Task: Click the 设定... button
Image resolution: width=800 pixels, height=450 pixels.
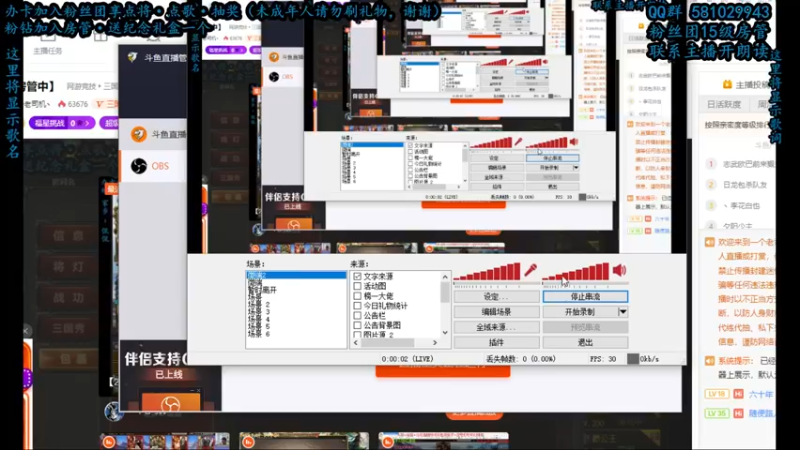Action: 496,296
